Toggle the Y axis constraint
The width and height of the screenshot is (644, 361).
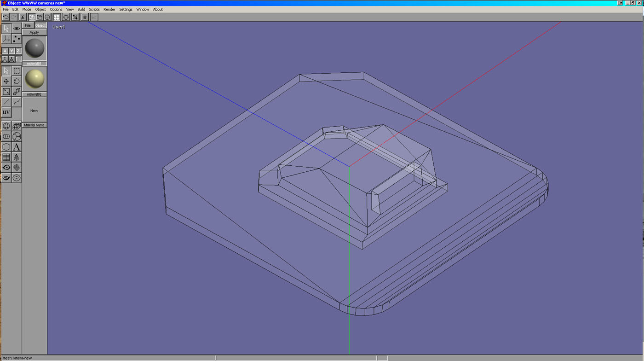(x=11, y=51)
